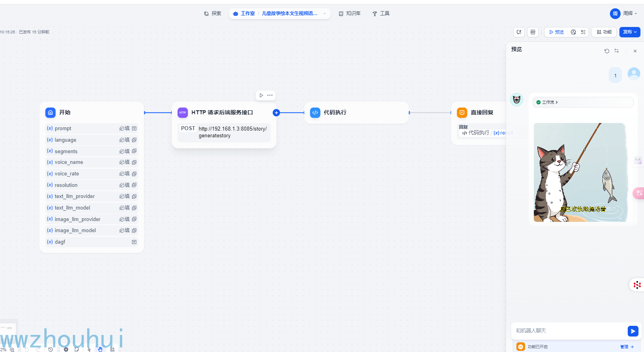
Task: Click the send message arrow button
Action: click(x=633, y=331)
